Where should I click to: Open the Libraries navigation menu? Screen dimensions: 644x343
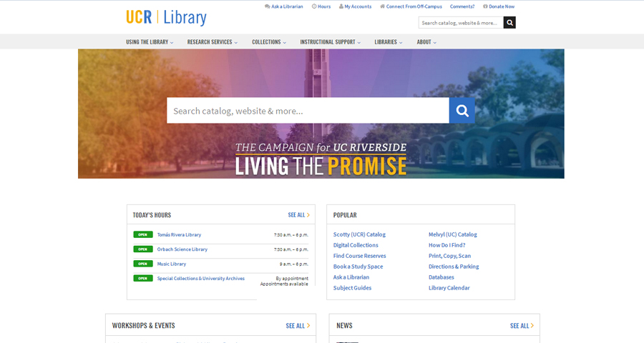[388, 42]
